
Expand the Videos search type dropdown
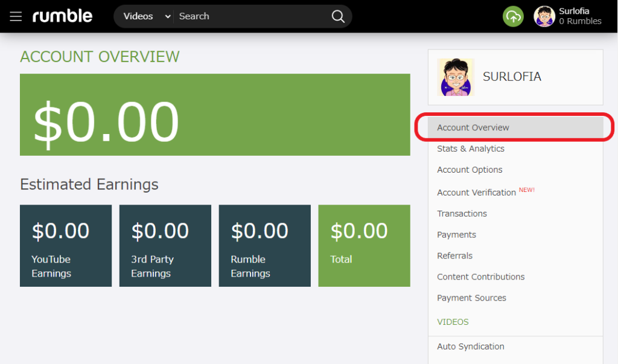(x=147, y=16)
